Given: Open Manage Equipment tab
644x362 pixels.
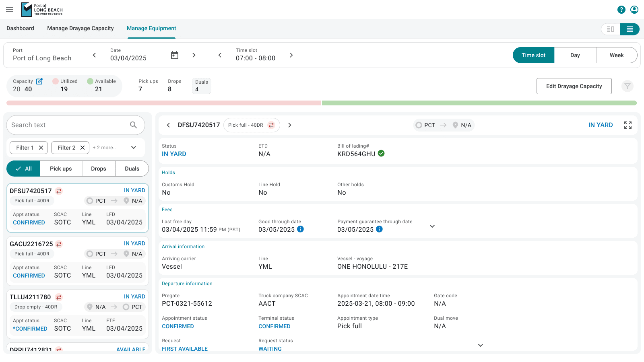Looking at the screenshot, I should pos(151,28).
